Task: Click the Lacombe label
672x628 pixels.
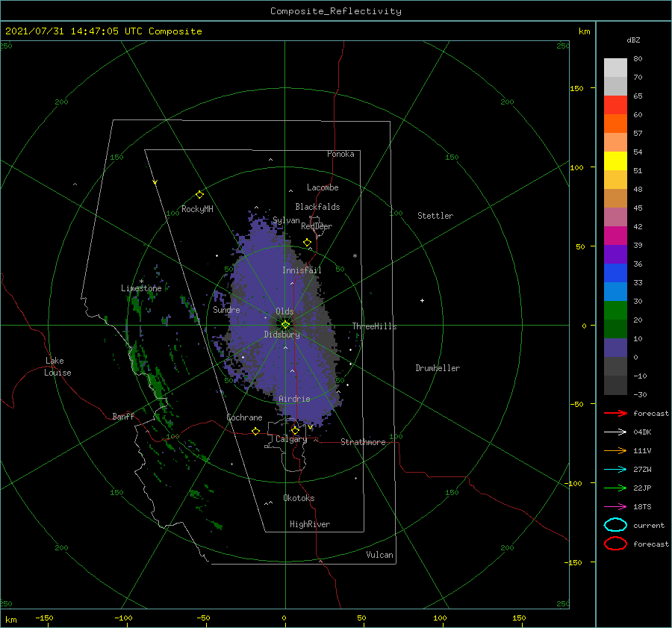Action: coord(323,187)
